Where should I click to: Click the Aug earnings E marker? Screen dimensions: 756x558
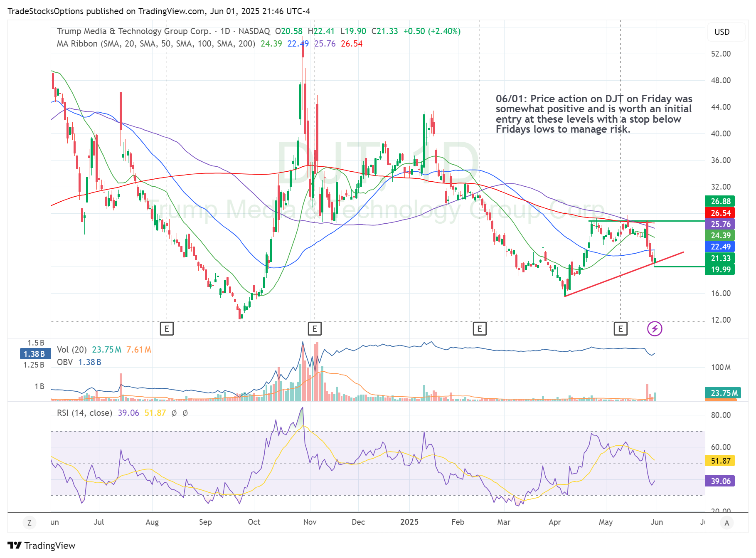tap(167, 329)
